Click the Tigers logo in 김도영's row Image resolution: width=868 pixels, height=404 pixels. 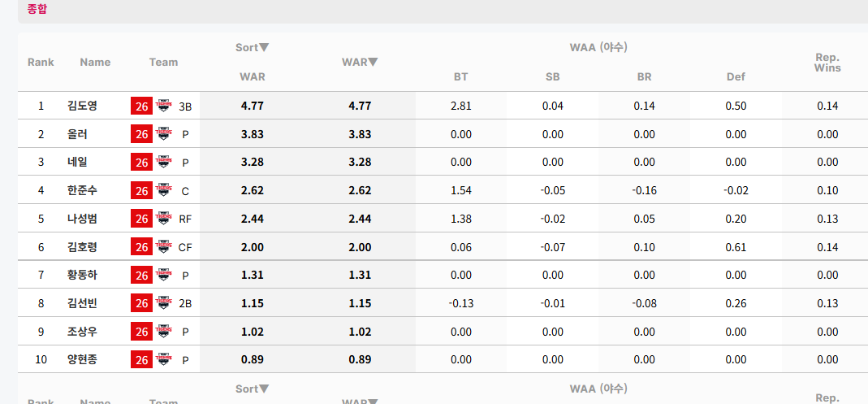coord(163,106)
